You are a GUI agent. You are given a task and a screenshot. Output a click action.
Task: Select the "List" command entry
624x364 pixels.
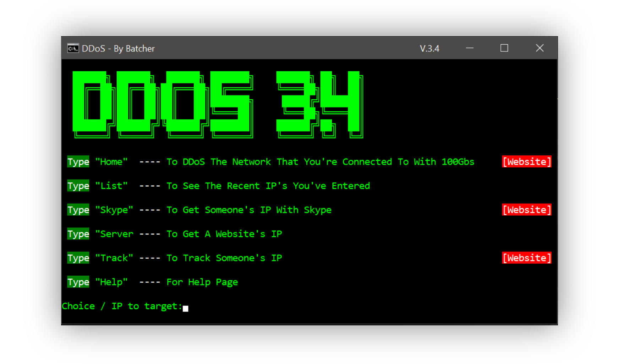[x=111, y=186]
